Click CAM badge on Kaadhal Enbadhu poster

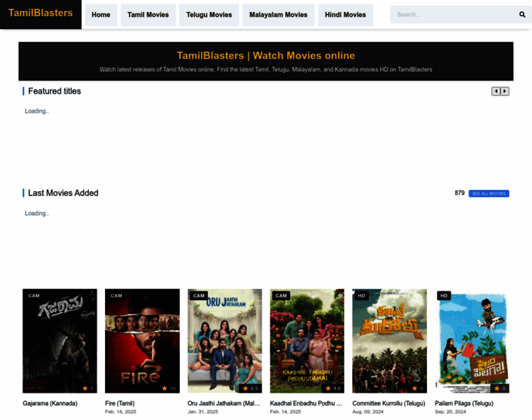(x=281, y=296)
